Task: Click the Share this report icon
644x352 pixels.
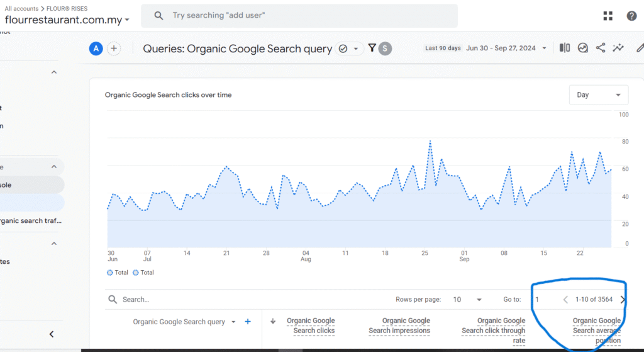Action: 601,48
